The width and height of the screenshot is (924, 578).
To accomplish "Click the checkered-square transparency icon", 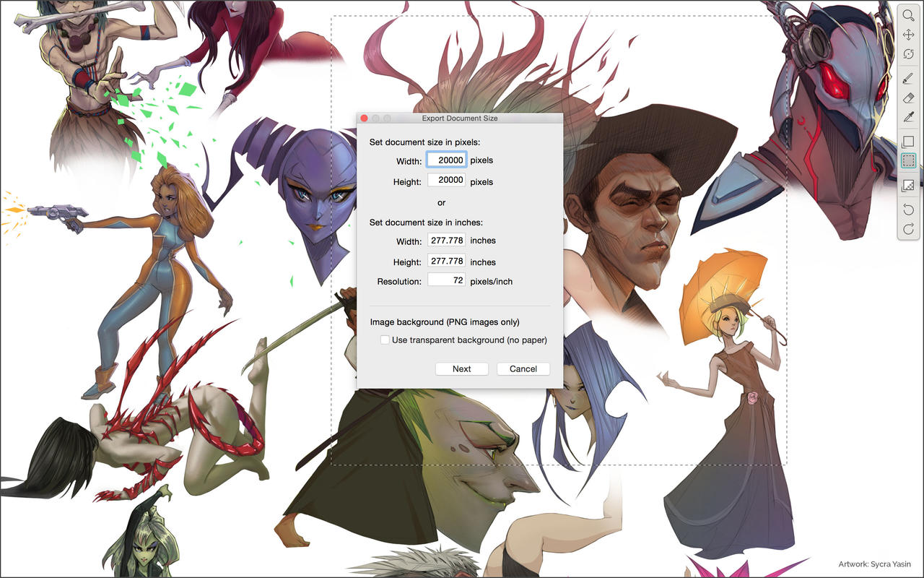I will point(908,186).
